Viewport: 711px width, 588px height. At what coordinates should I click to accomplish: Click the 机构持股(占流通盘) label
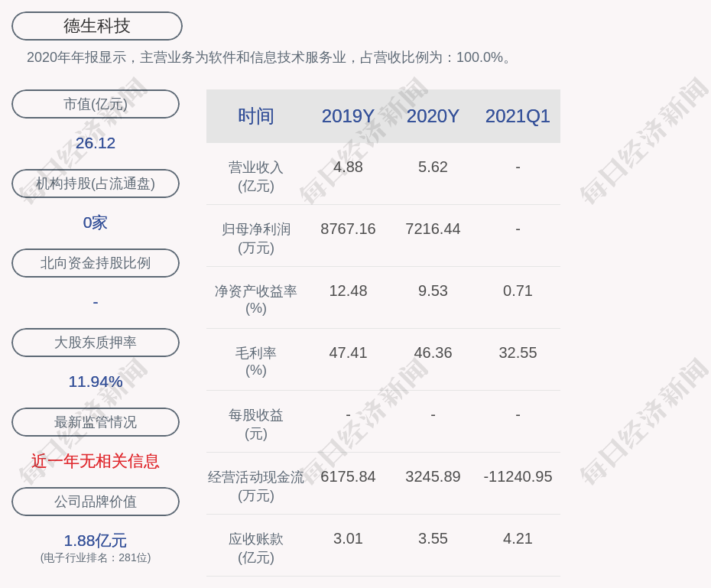tap(96, 184)
